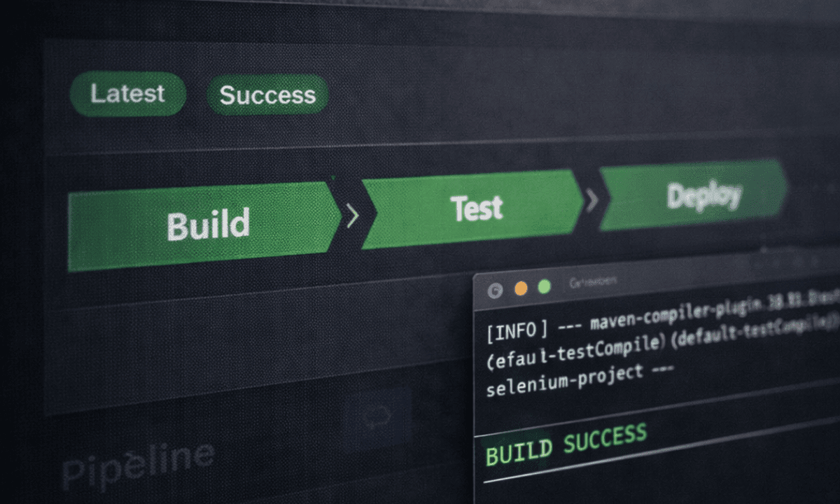Image resolution: width=840 pixels, height=504 pixels.
Task: Click the Latest badge
Action: 128,94
